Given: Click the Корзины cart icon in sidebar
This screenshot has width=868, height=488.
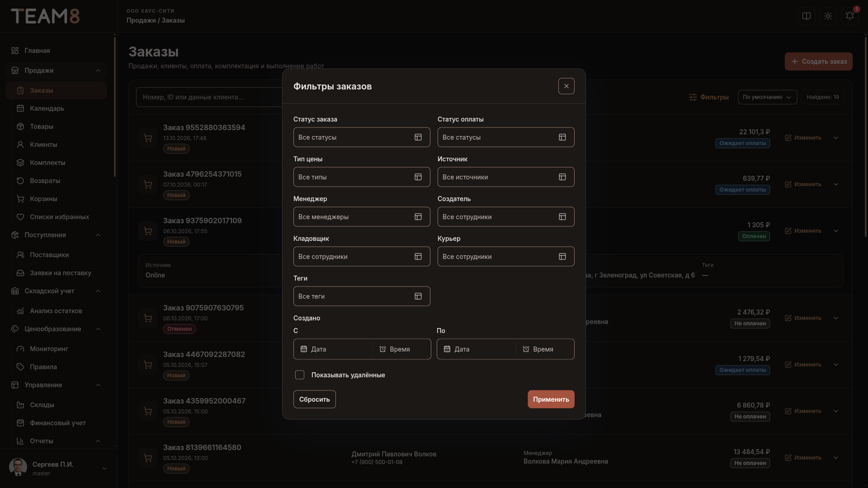Looking at the screenshot, I should click(x=20, y=199).
